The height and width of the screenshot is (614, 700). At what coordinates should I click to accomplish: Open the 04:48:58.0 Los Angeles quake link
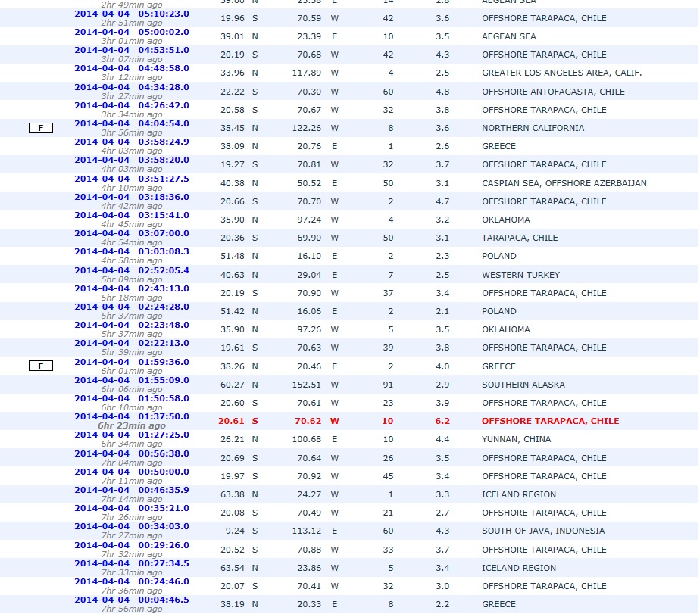pos(132,68)
